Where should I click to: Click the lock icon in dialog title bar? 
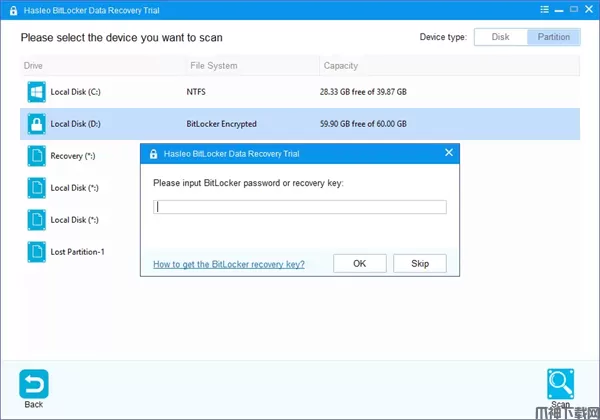coord(153,154)
